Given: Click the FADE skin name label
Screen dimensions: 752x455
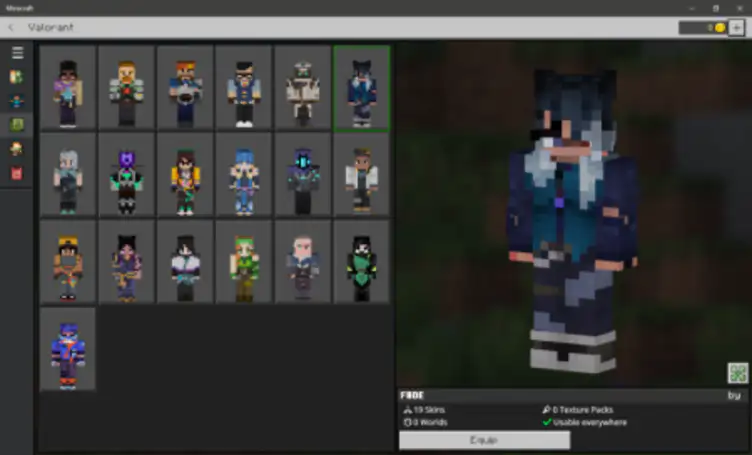Looking at the screenshot, I should (412, 396).
